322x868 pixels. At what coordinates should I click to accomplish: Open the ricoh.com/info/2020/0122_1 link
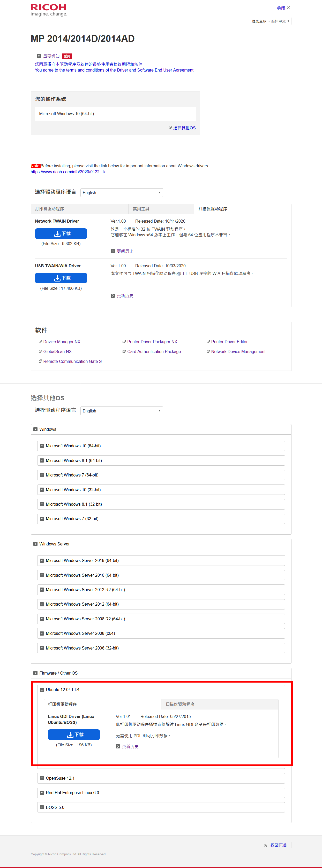tap(68, 172)
